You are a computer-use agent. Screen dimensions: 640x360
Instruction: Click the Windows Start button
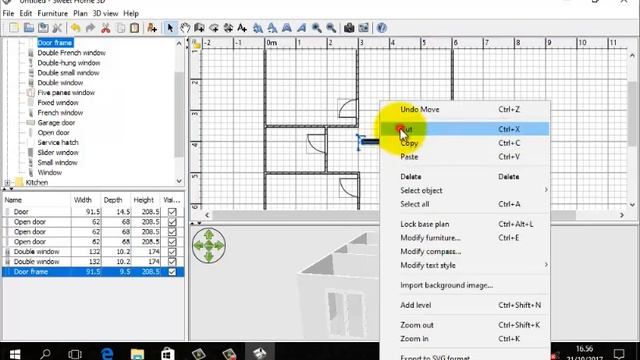[x=15, y=353]
